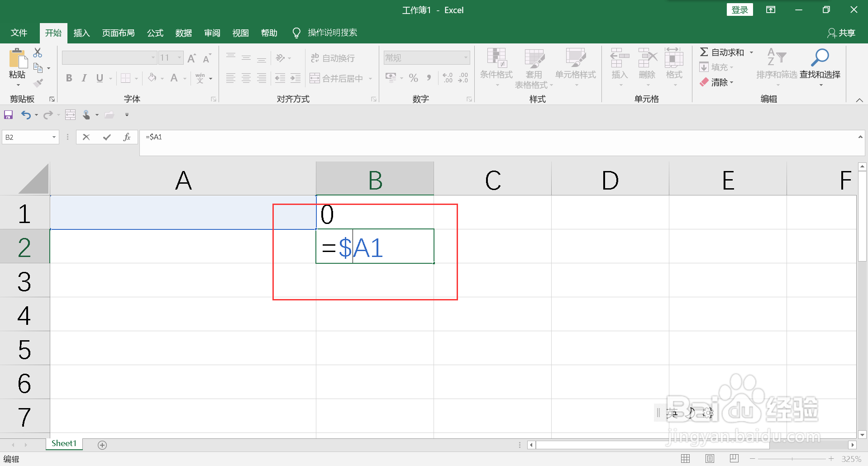Screen dimensions: 868x466
Task: Apply percent style to the cell
Action: (x=413, y=78)
